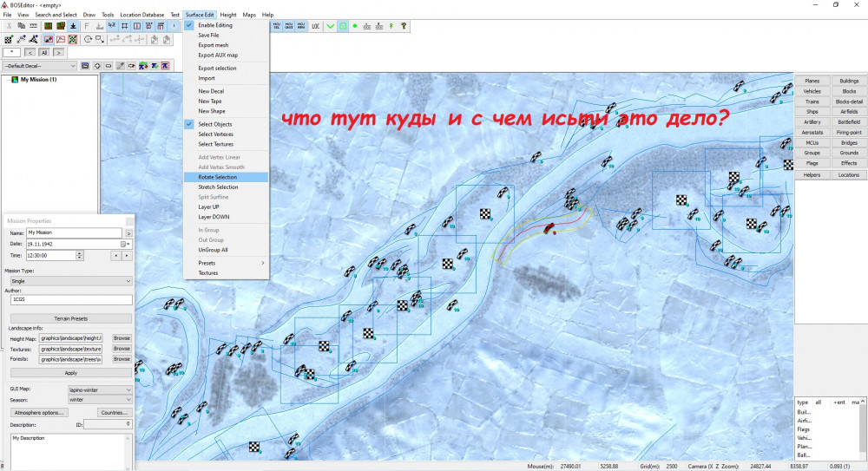Click the Planes object category button
Screen dimensions: 868x471
pyautogui.click(x=812, y=81)
